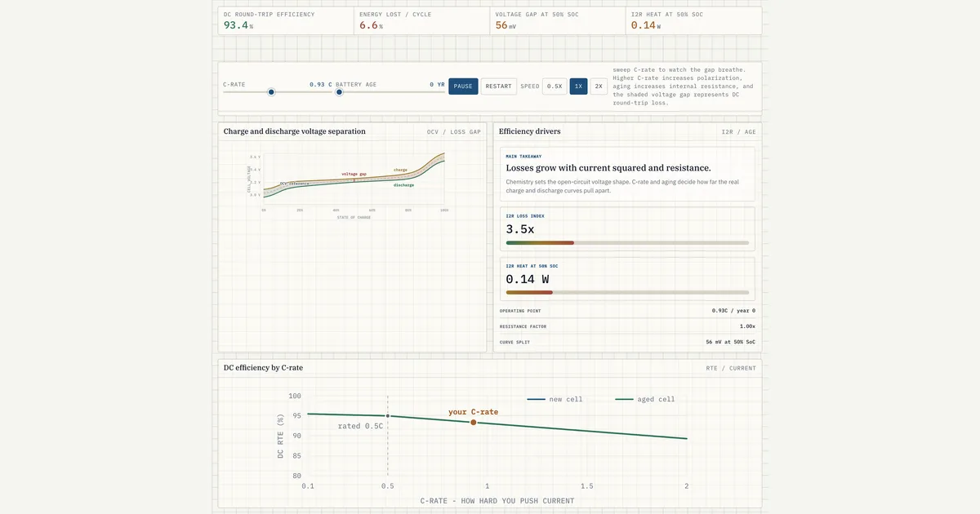Click the 3.5x loss index value

(520, 229)
